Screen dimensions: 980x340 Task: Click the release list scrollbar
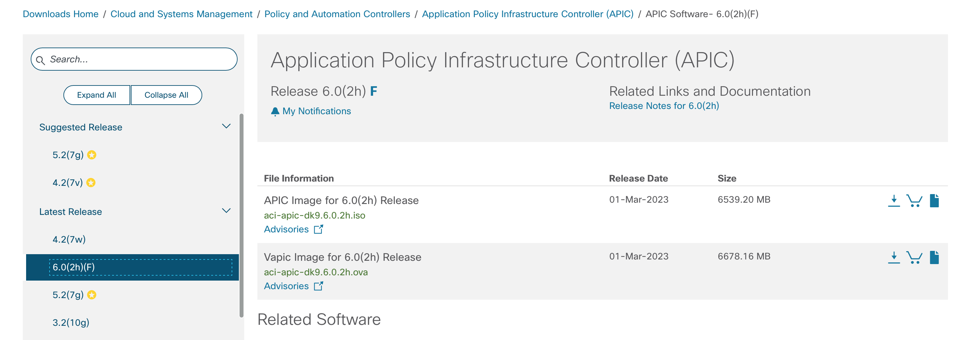coord(241,216)
